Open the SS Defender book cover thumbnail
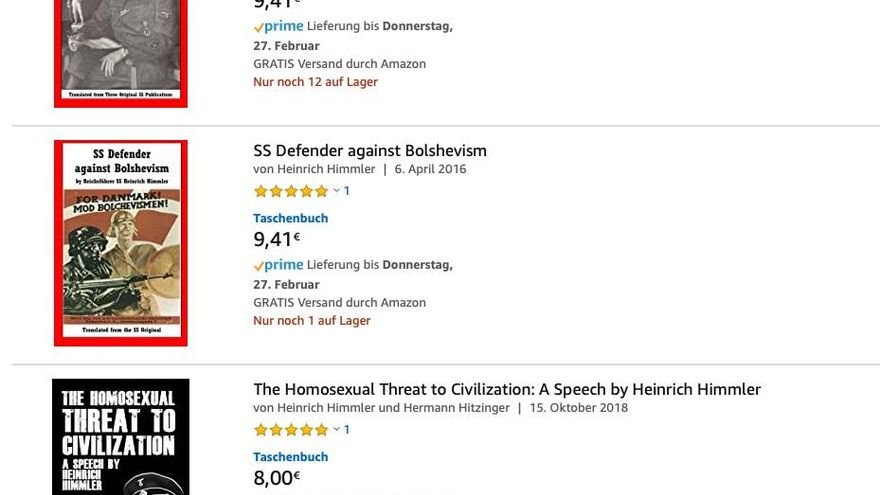 (x=120, y=243)
